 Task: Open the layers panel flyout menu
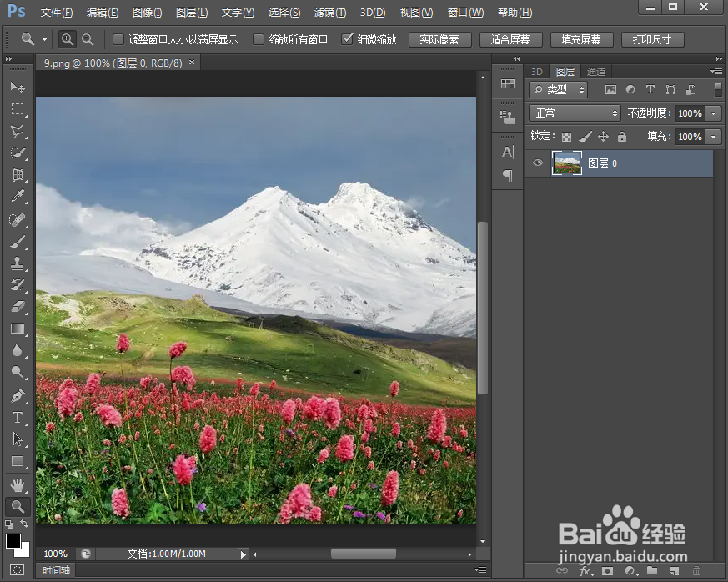[716, 71]
